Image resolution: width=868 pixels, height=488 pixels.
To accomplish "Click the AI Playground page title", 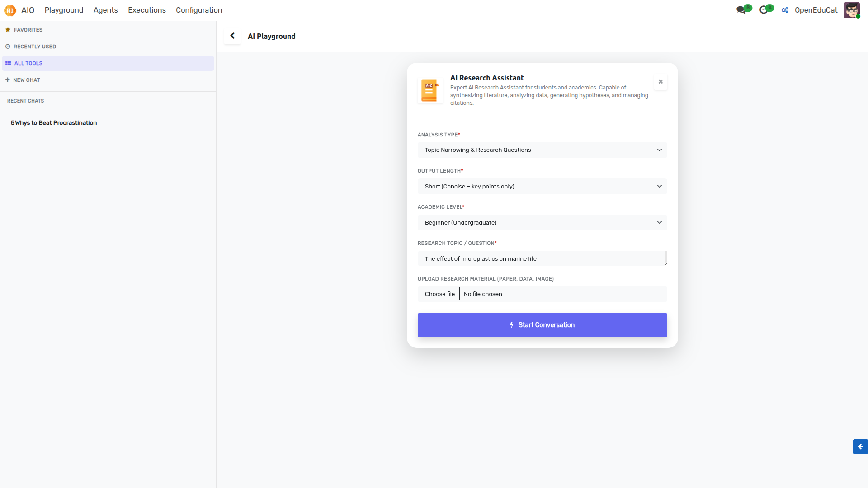I will click(271, 36).
